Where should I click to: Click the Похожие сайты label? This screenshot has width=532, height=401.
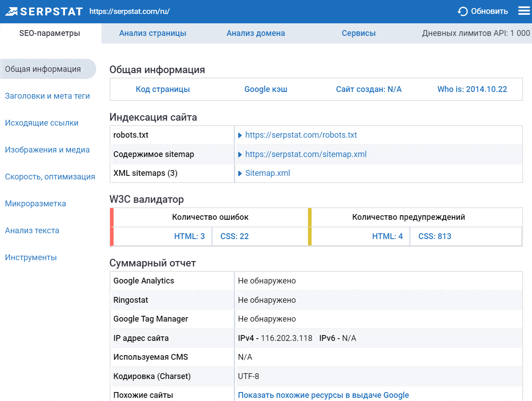[143, 395]
